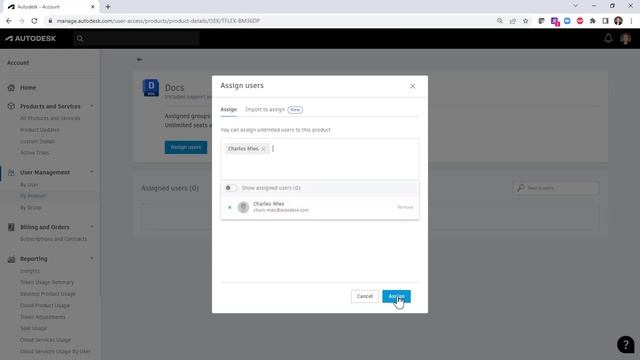Open the browser extensions puzzle icon
This screenshot has width=640, height=360.
click(593, 21)
